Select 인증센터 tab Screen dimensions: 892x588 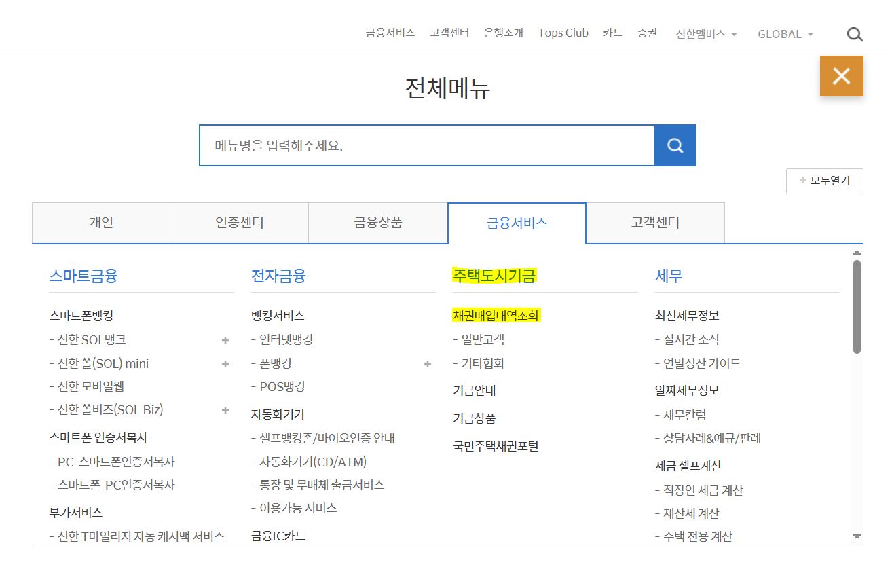239,223
